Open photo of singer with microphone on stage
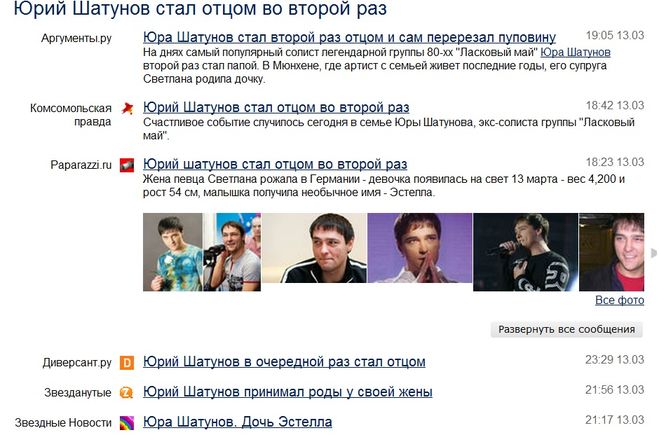659x442 pixels. pos(525,252)
